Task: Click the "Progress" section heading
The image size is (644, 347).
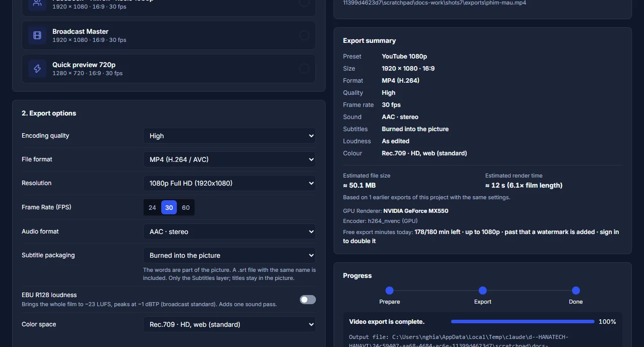Action: pos(357,276)
